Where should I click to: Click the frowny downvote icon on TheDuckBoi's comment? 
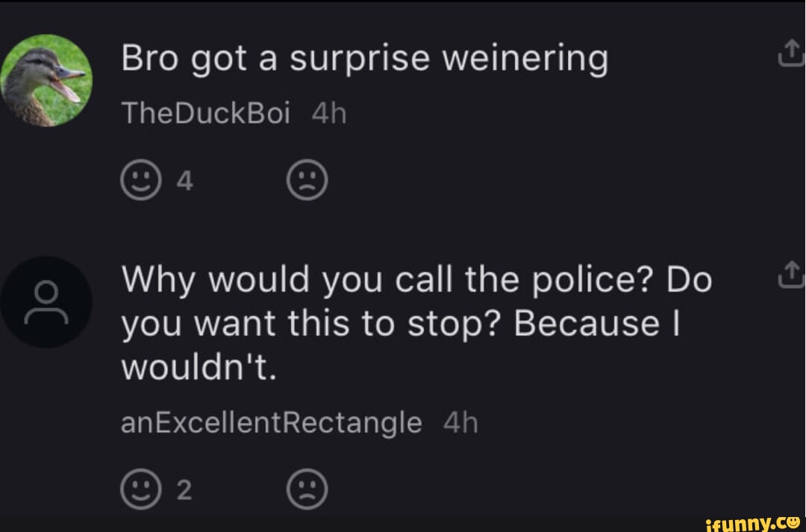pyautogui.click(x=307, y=179)
